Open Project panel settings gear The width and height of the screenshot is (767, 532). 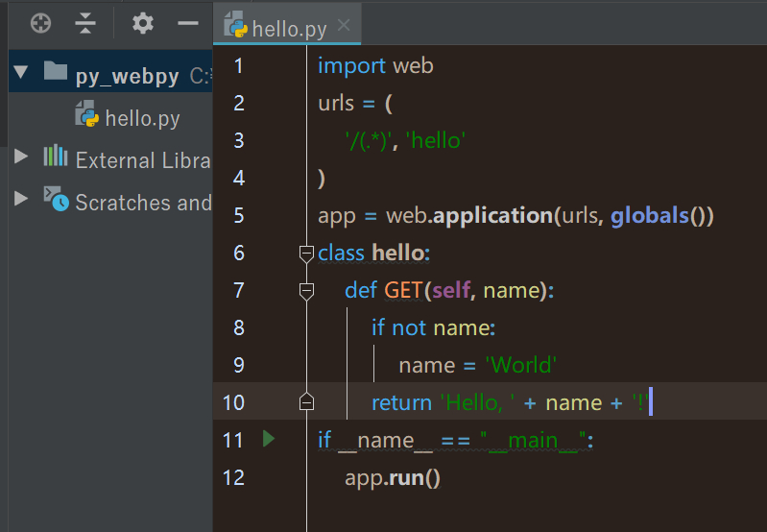pyautogui.click(x=143, y=23)
